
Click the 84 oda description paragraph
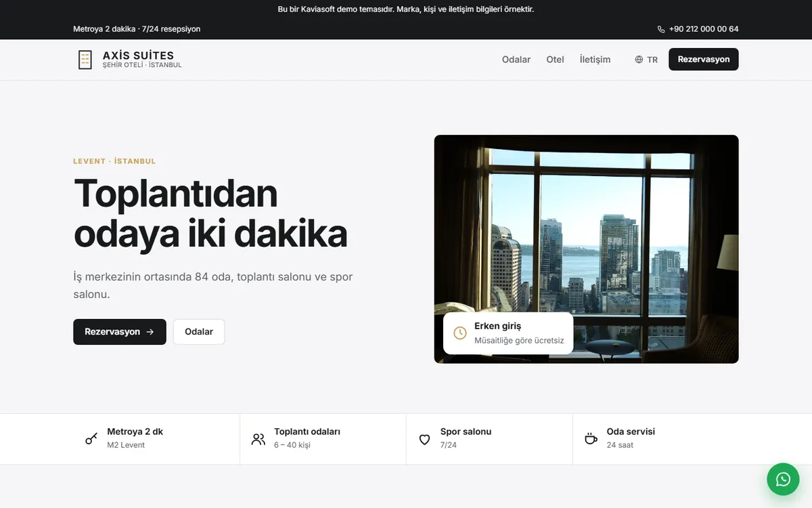click(x=213, y=285)
